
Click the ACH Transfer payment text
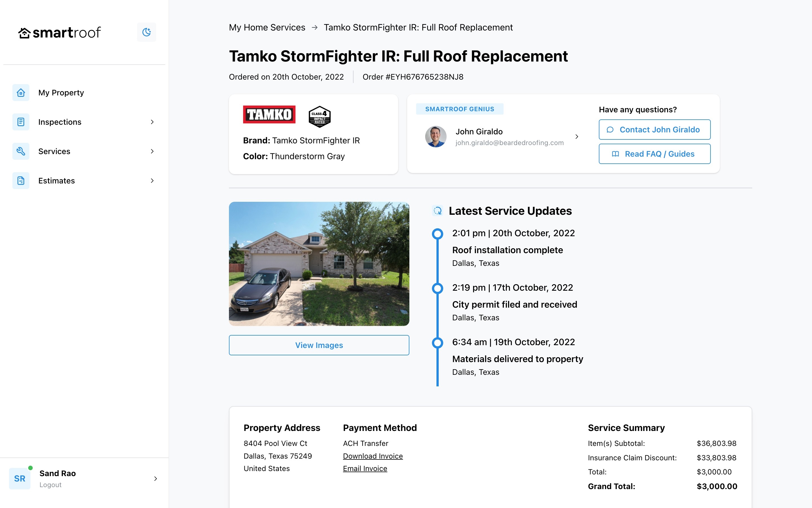tap(365, 443)
